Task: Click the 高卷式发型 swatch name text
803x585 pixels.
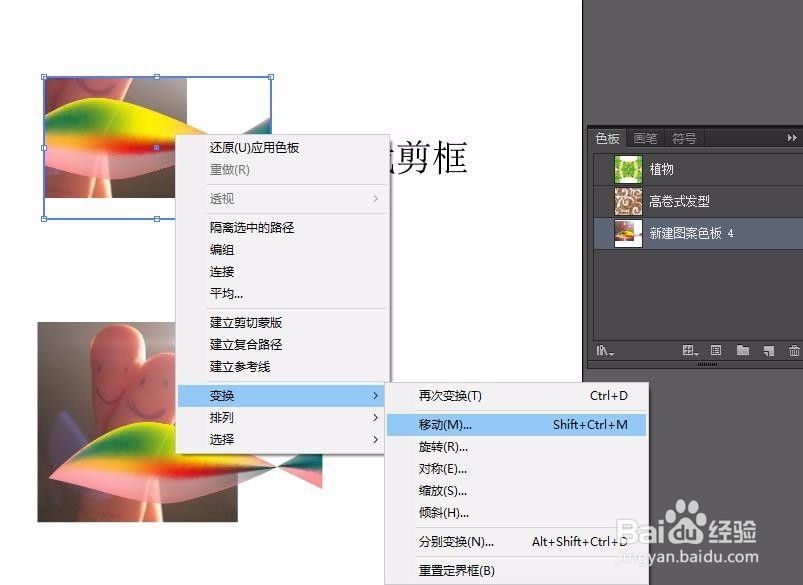Action: pos(680,201)
